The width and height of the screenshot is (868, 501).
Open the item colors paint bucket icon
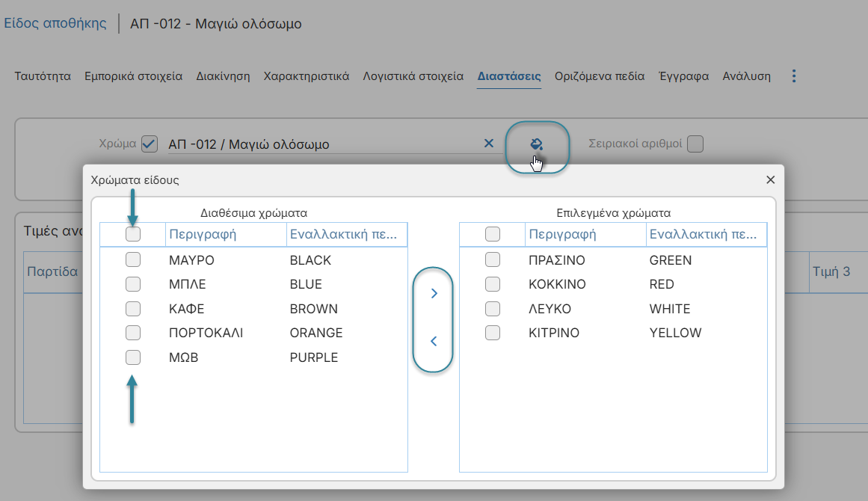coord(536,144)
